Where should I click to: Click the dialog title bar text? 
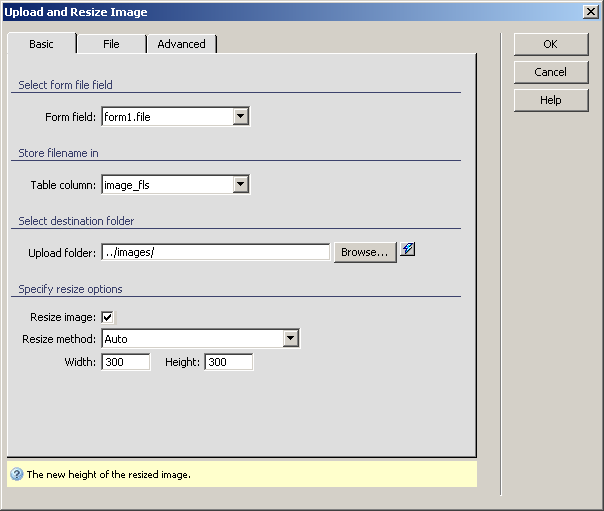coord(76,12)
